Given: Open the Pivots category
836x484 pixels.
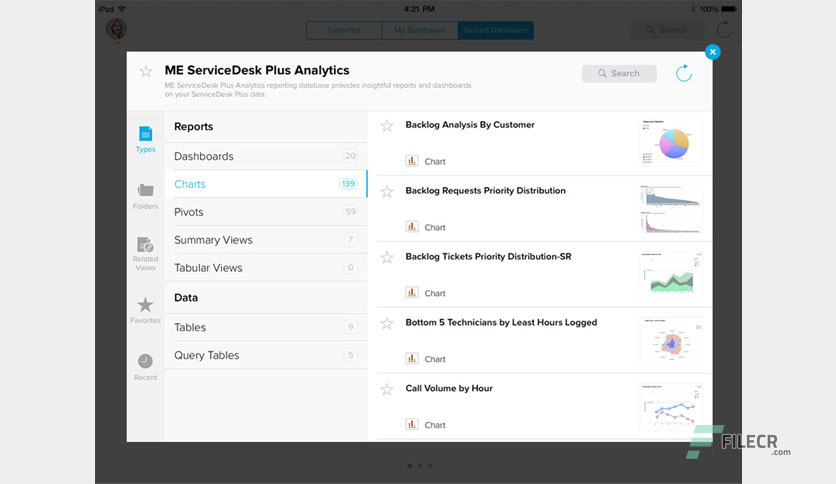Looking at the screenshot, I should click(266, 212).
